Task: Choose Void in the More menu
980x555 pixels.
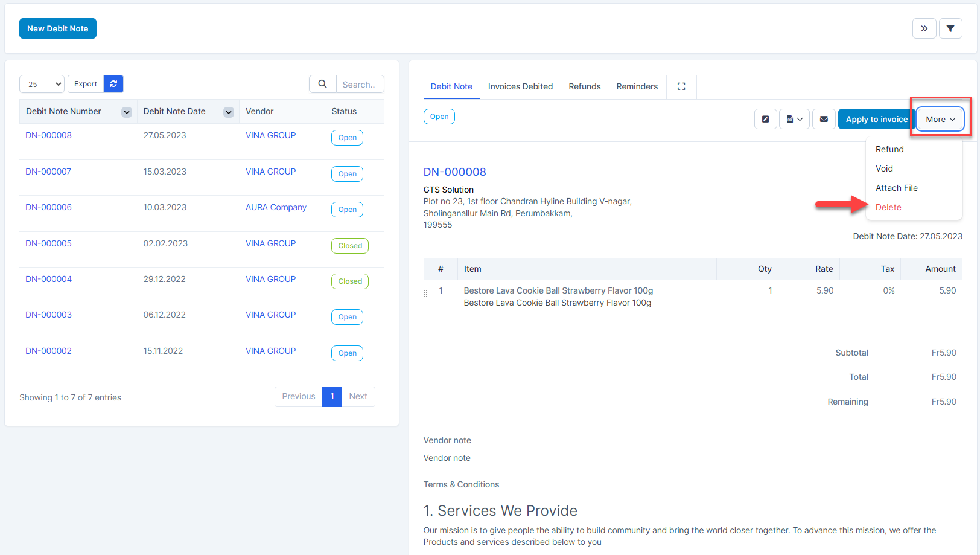Action: [x=884, y=168]
